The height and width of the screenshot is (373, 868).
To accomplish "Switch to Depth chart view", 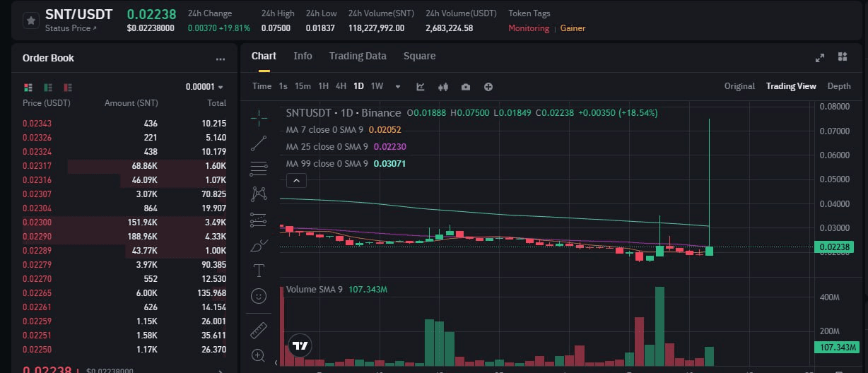I will click(839, 86).
